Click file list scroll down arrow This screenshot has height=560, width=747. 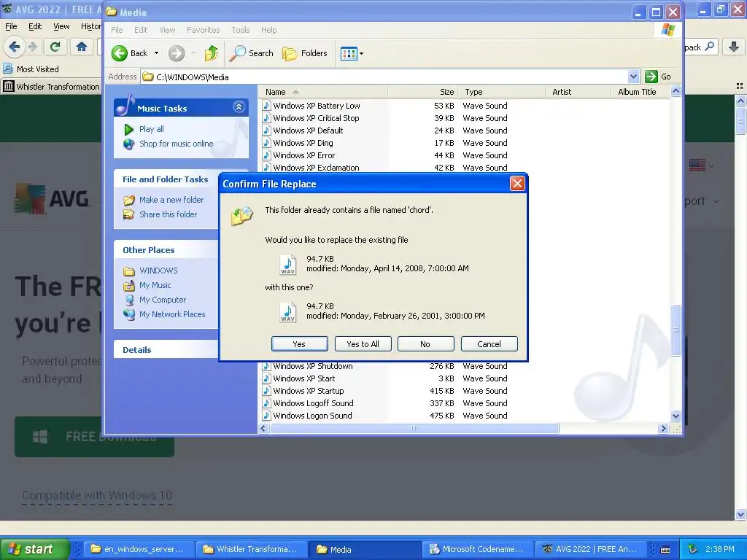(676, 416)
